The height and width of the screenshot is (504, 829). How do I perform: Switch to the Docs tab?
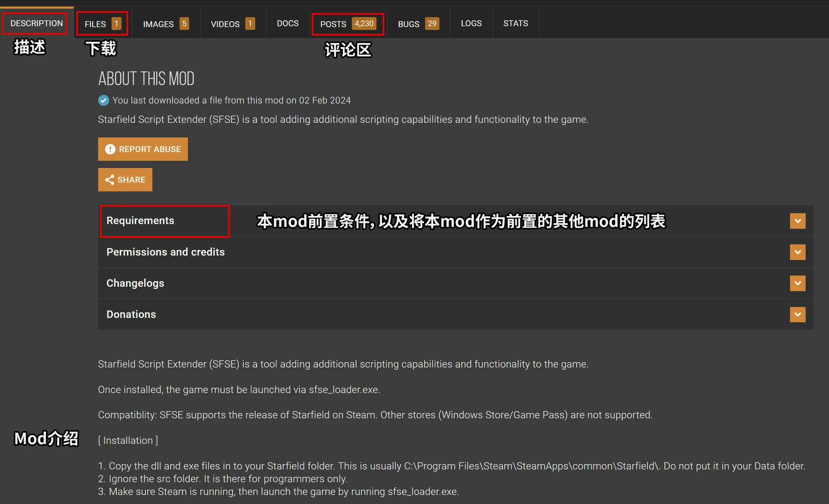pos(288,23)
